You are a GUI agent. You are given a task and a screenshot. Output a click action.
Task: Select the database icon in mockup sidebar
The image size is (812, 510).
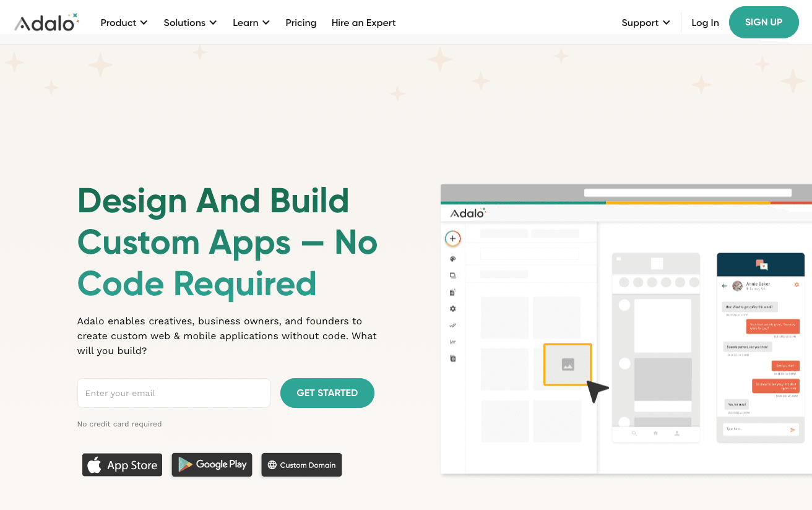[453, 292]
